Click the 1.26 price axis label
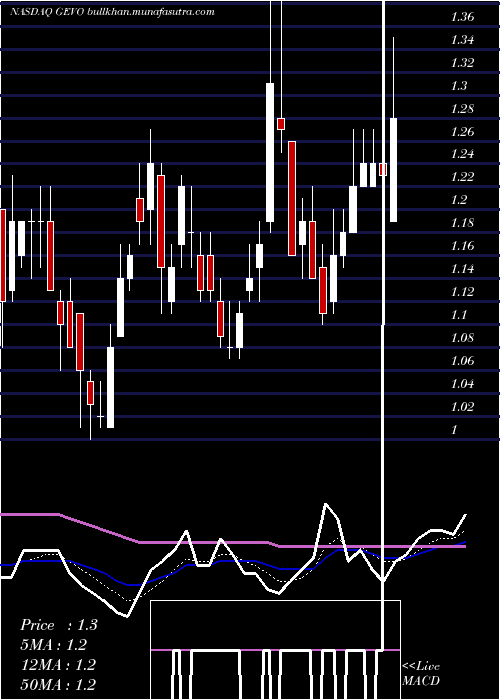 click(462, 132)
